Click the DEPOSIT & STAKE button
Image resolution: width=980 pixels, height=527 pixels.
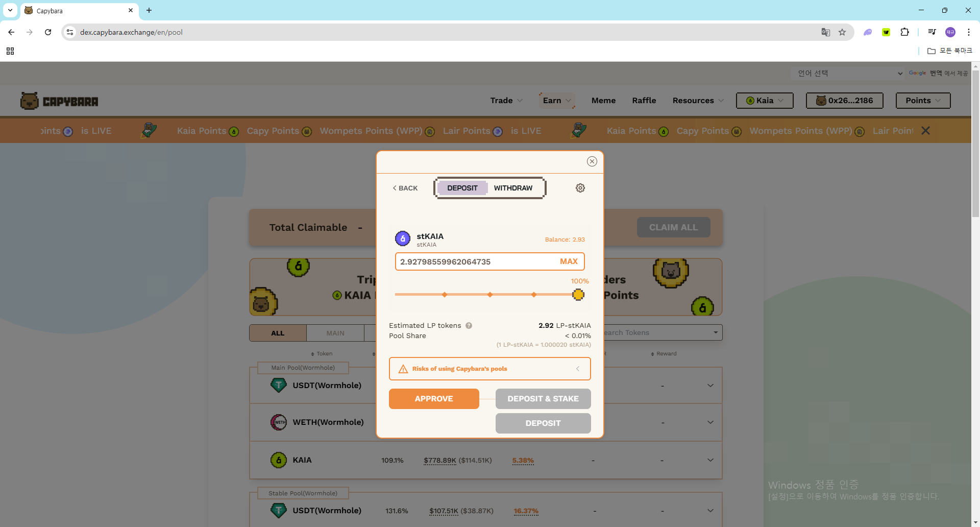pos(543,399)
